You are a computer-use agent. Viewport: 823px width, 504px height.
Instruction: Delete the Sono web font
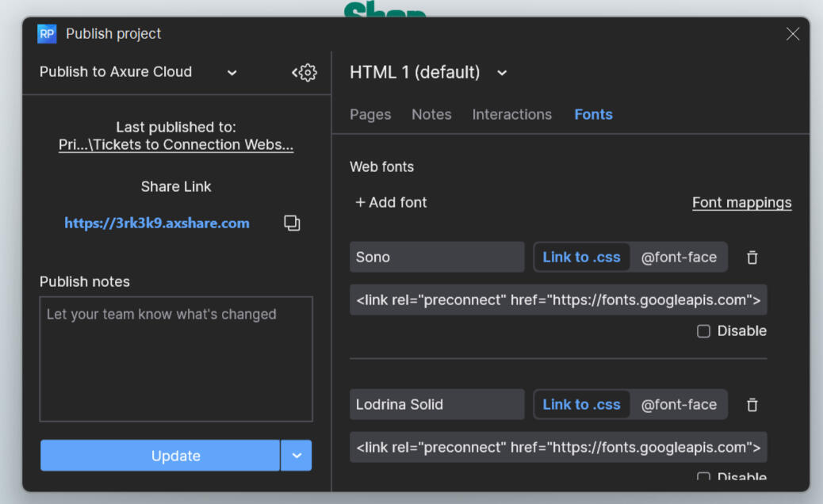[x=752, y=258]
